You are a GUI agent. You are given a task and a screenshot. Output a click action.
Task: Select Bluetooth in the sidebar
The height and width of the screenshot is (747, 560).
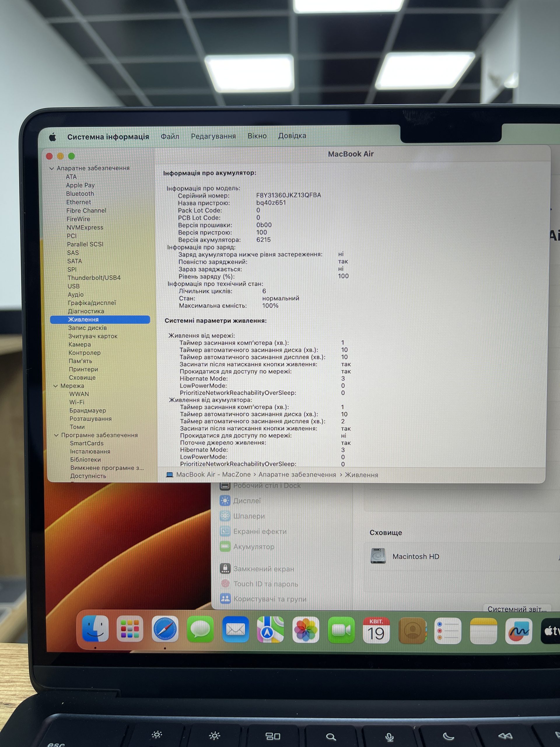click(x=80, y=193)
